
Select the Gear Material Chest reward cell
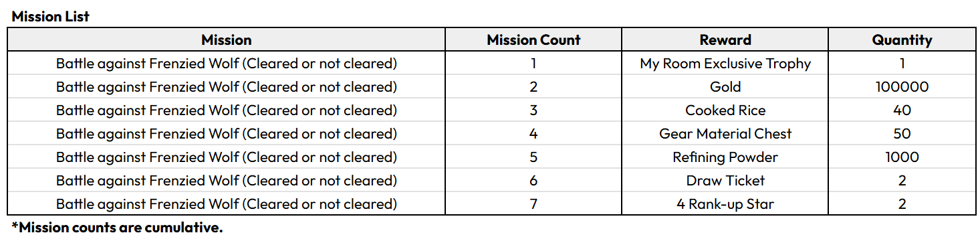(x=725, y=134)
